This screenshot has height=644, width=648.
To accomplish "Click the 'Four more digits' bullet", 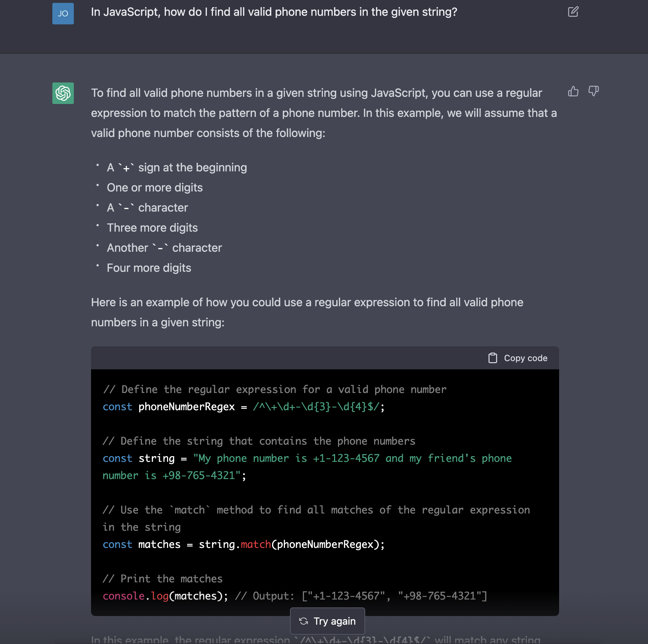I will (x=149, y=268).
